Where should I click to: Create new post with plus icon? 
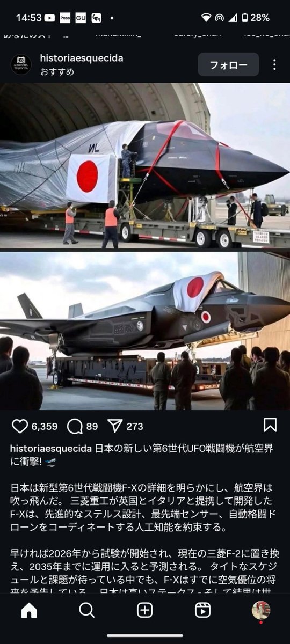click(145, 610)
